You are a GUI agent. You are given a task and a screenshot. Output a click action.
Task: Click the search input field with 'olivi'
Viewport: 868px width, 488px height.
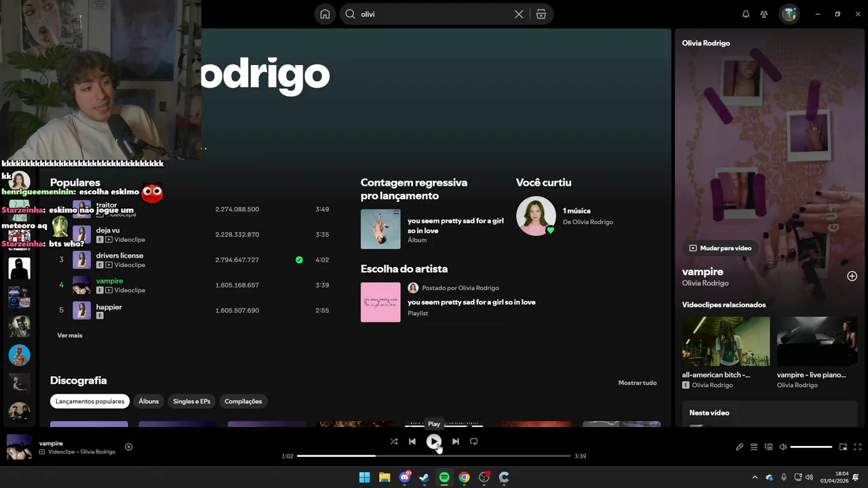tap(434, 14)
